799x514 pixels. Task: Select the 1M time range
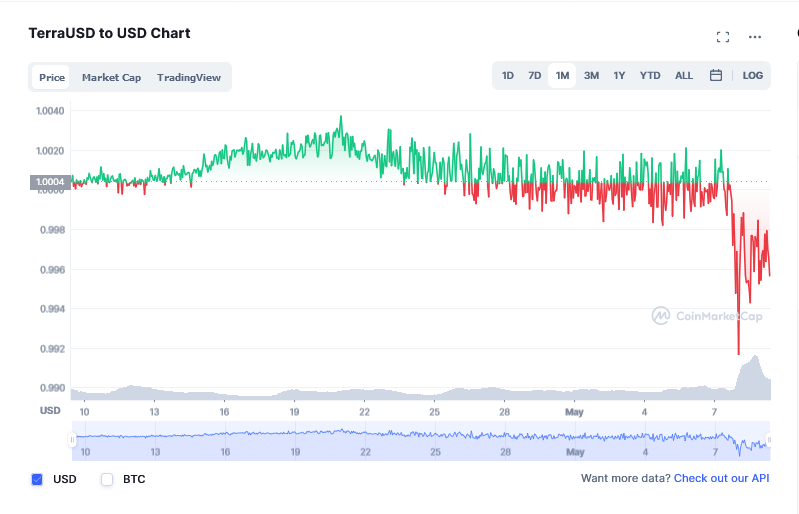(x=562, y=75)
